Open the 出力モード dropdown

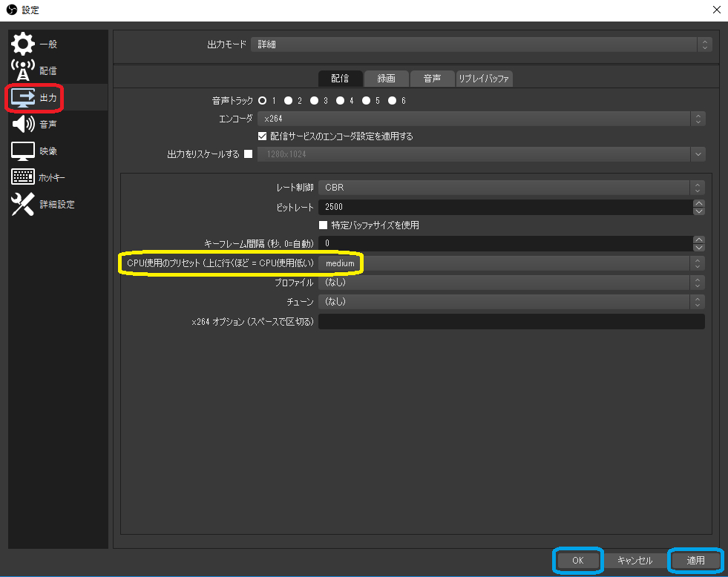[481, 44]
